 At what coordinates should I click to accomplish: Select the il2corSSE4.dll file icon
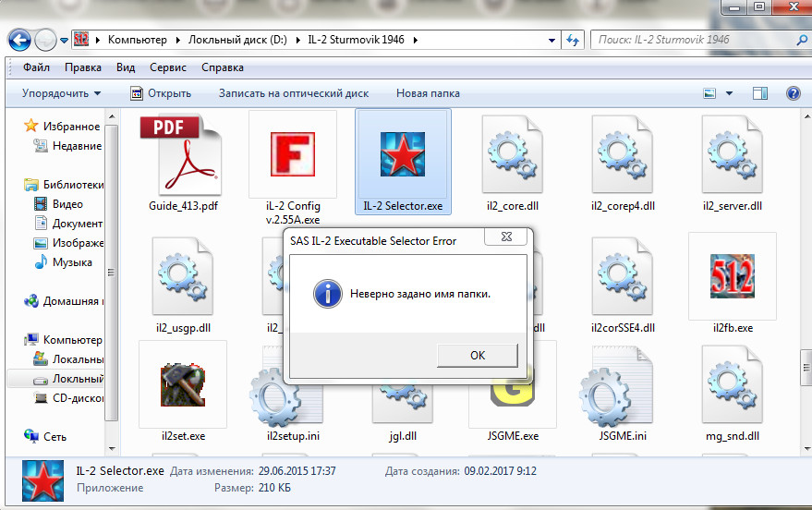pyautogui.click(x=622, y=276)
